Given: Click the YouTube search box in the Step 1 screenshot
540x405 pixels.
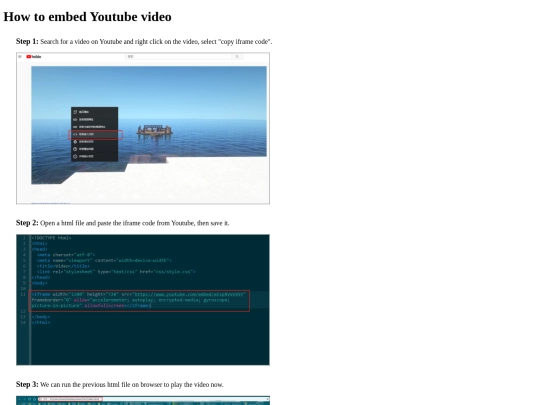Looking at the screenshot, I should point(179,56).
